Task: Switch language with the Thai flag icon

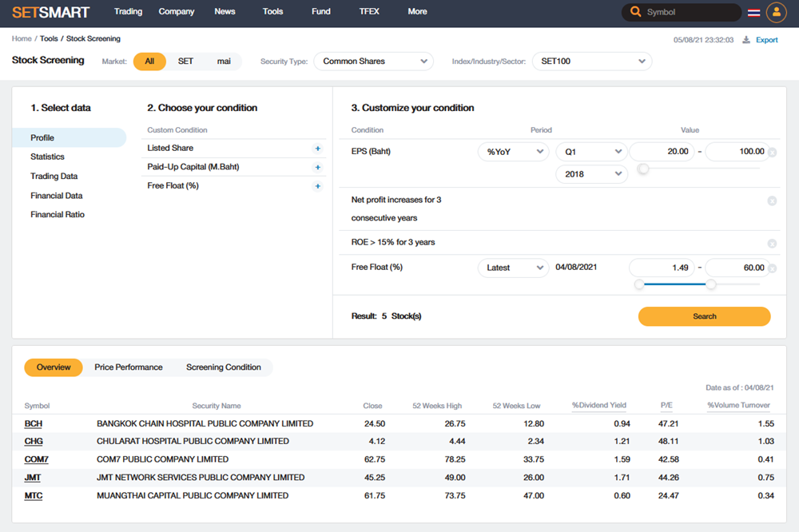Action: coord(753,13)
